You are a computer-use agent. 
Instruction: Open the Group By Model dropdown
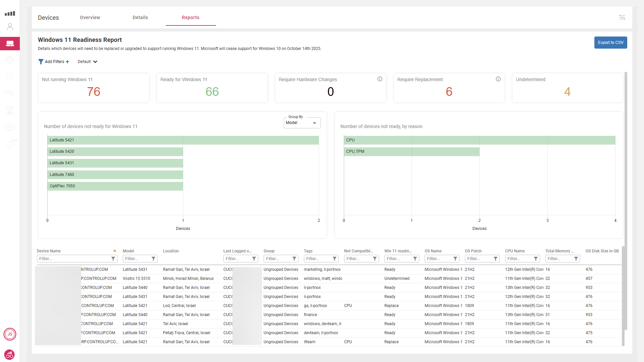click(x=302, y=123)
